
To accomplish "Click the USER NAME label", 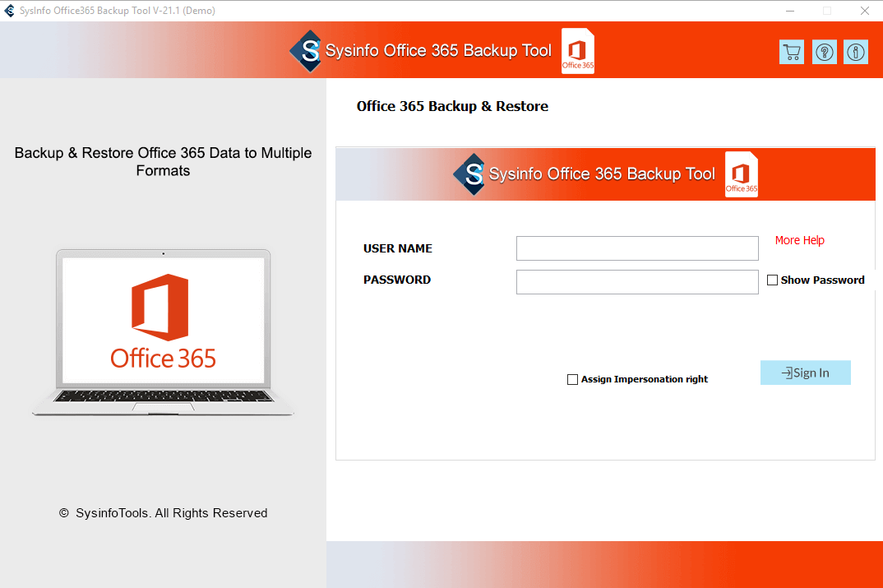I will [x=398, y=248].
